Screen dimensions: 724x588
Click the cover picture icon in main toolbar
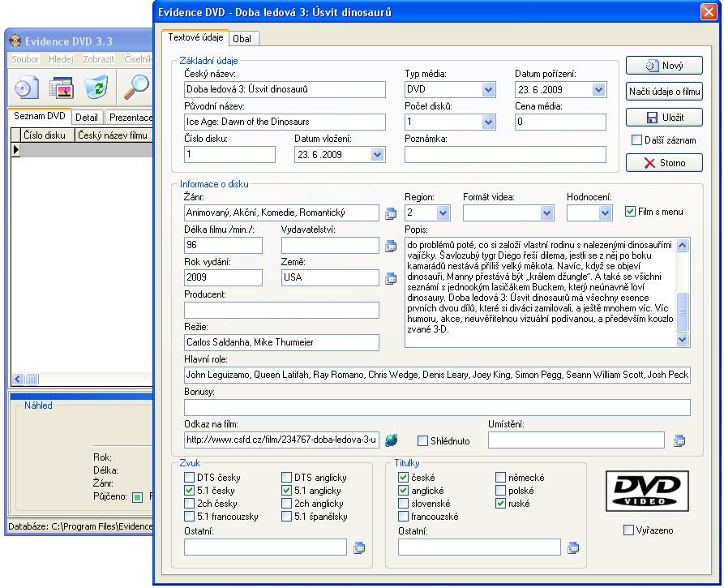62,88
